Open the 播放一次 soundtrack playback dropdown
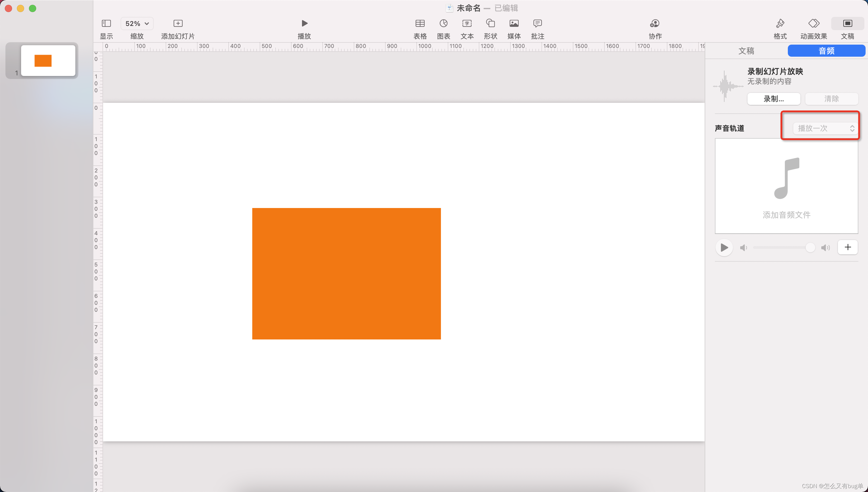This screenshot has height=492, width=868. pyautogui.click(x=825, y=128)
